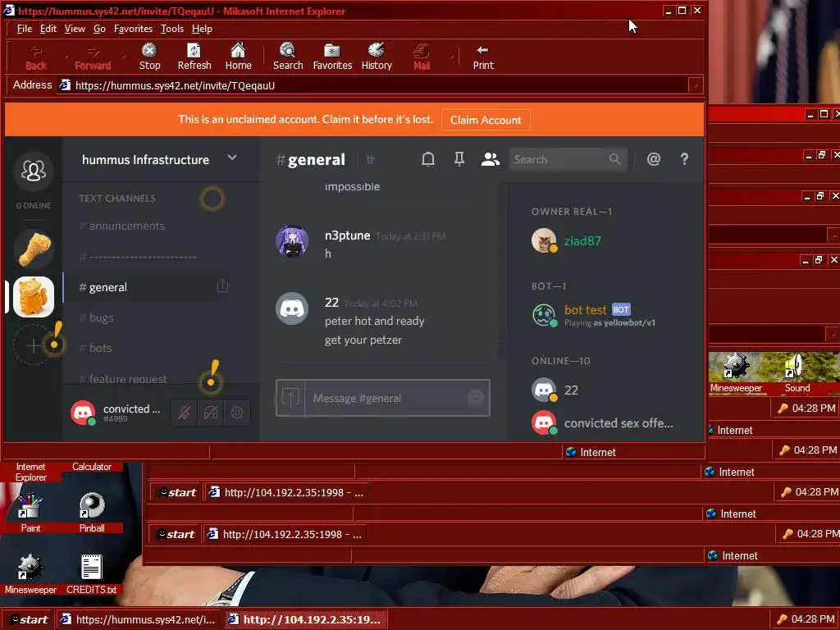The width and height of the screenshot is (840, 630).
Task: Go to Home page button
Action: click(238, 57)
